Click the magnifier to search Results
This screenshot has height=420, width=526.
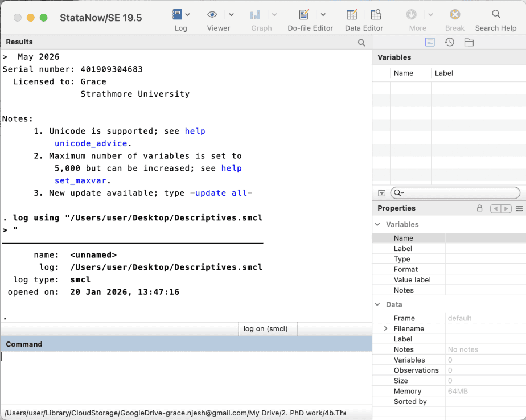click(x=361, y=42)
